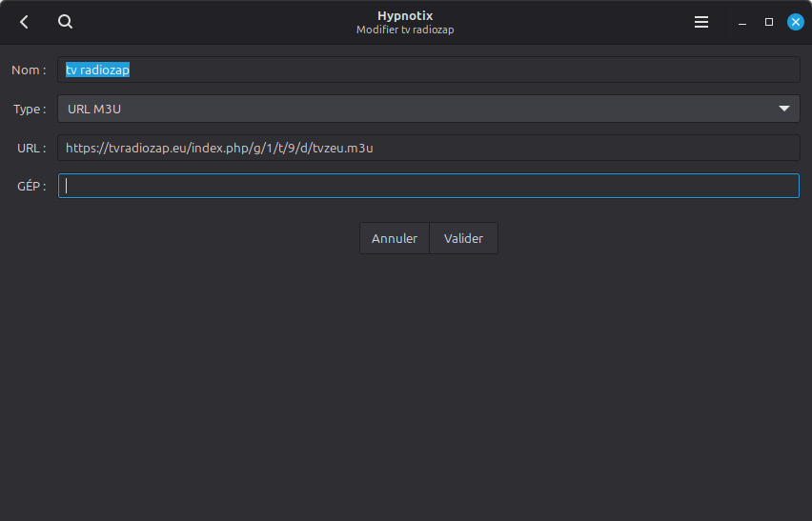Minimize the Hypnotix window

click(x=743, y=22)
